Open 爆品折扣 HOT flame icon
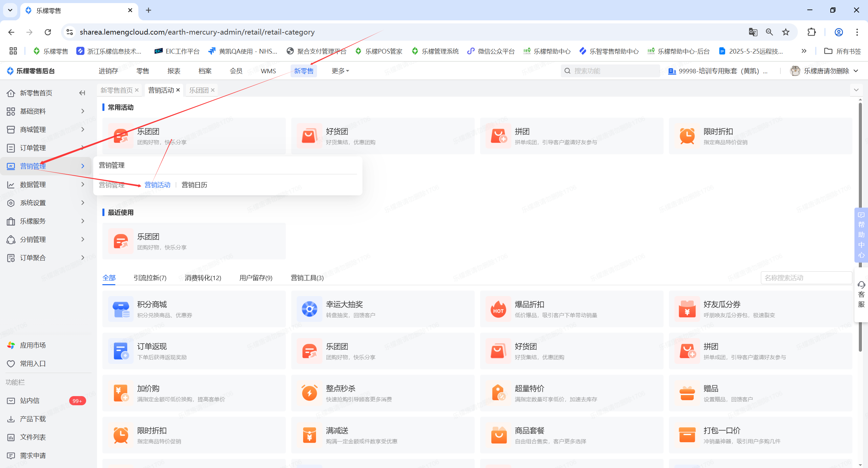The height and width of the screenshot is (468, 868). pyautogui.click(x=498, y=309)
